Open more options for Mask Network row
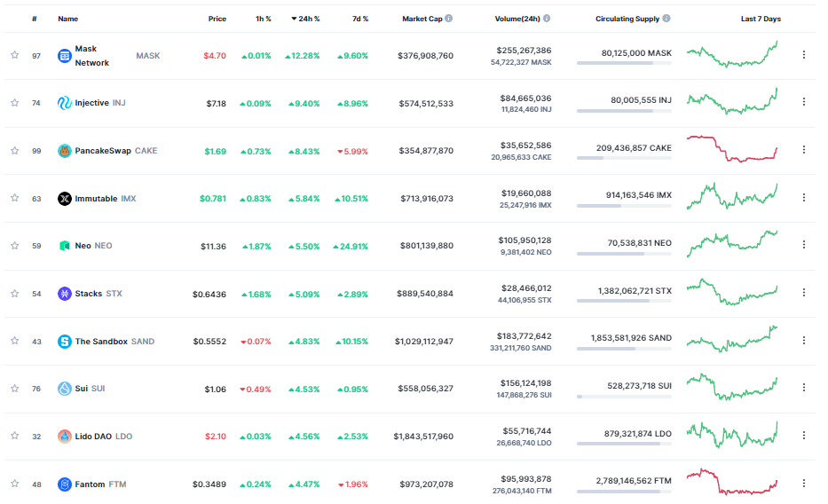The image size is (828, 504). (x=804, y=54)
